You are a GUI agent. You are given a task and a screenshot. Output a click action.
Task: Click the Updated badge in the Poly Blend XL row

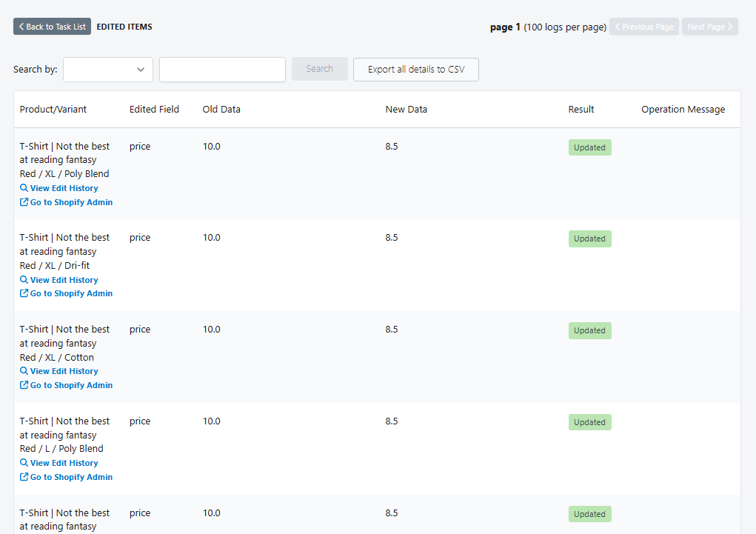589,147
